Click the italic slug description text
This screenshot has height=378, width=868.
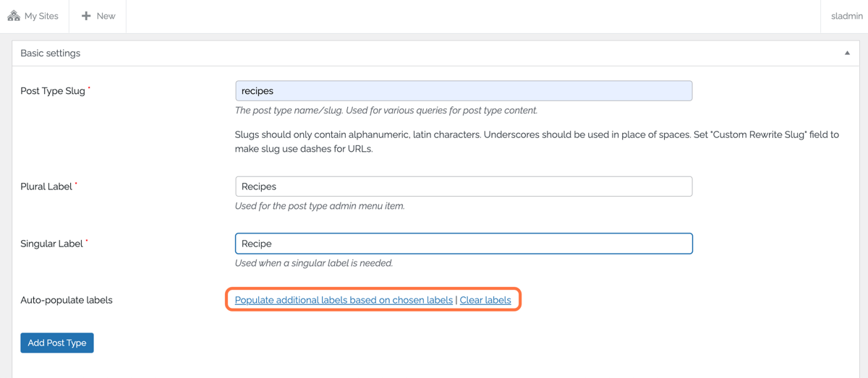(386, 111)
